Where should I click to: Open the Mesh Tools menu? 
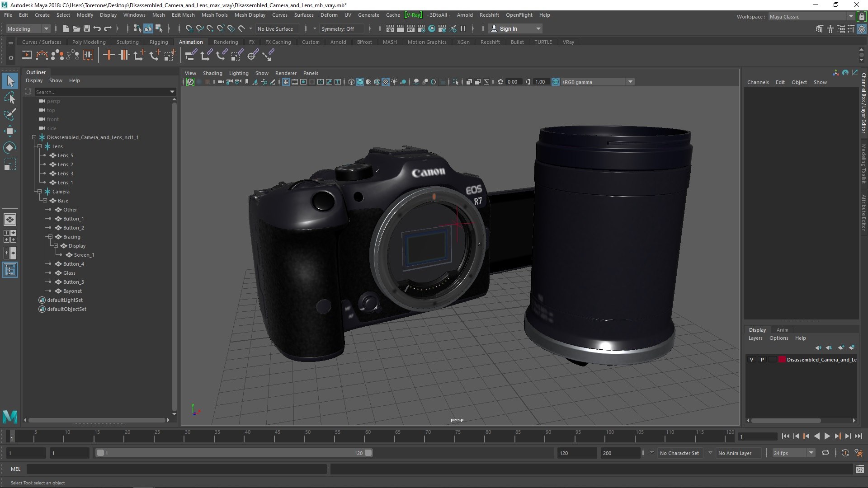(x=214, y=15)
